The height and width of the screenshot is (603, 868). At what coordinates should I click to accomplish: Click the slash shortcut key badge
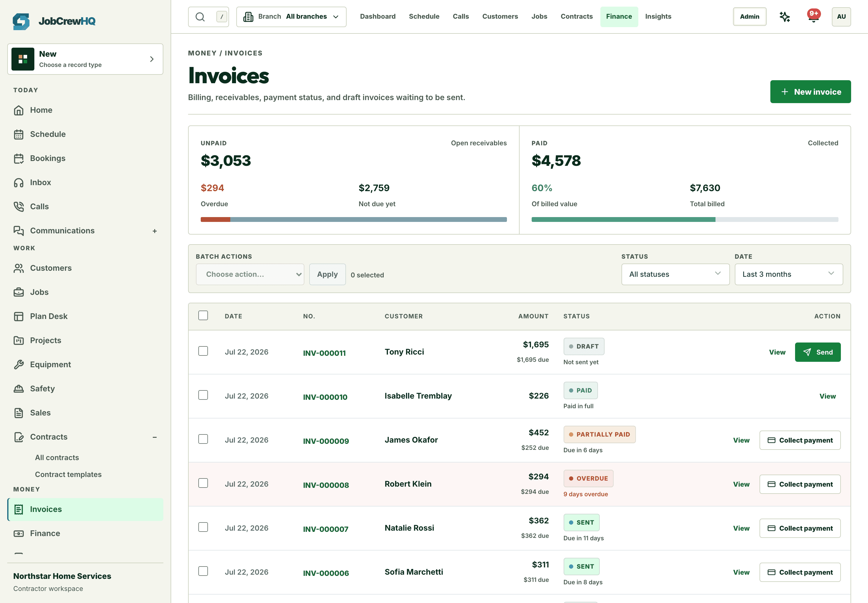[x=222, y=17]
